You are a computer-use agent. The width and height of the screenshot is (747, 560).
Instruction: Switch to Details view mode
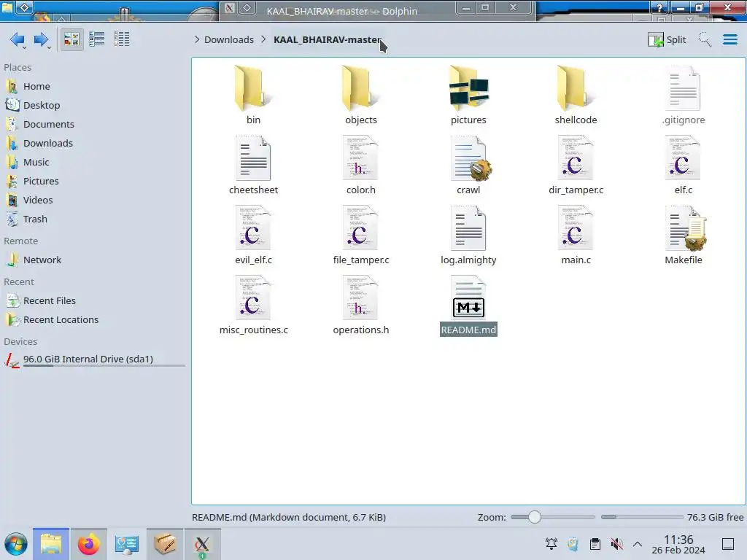tap(122, 39)
